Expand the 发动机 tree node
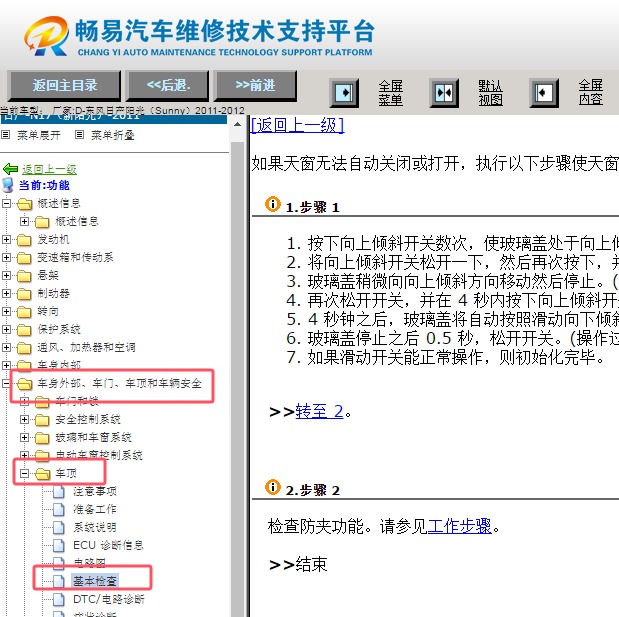The image size is (619, 617). [6, 239]
